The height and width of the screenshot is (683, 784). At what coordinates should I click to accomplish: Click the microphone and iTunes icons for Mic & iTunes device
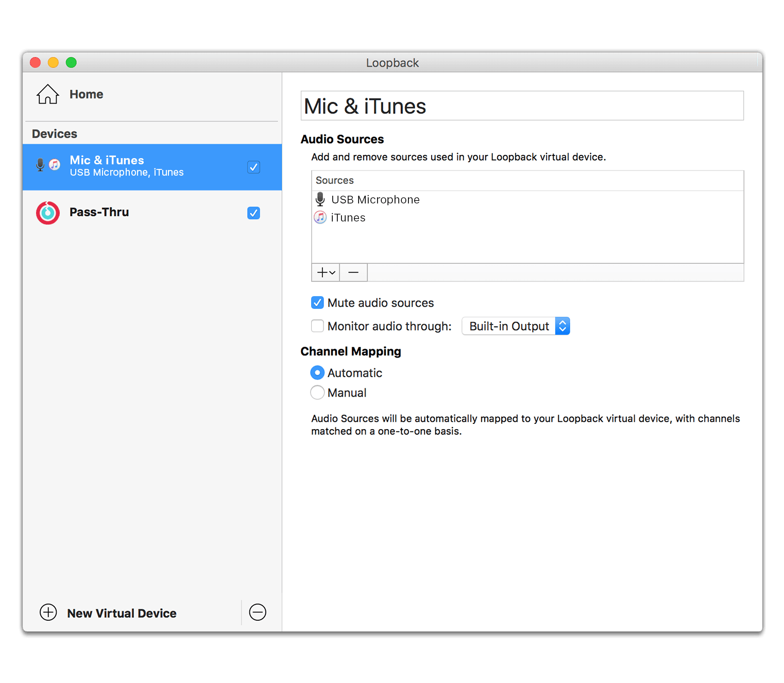[x=48, y=165]
